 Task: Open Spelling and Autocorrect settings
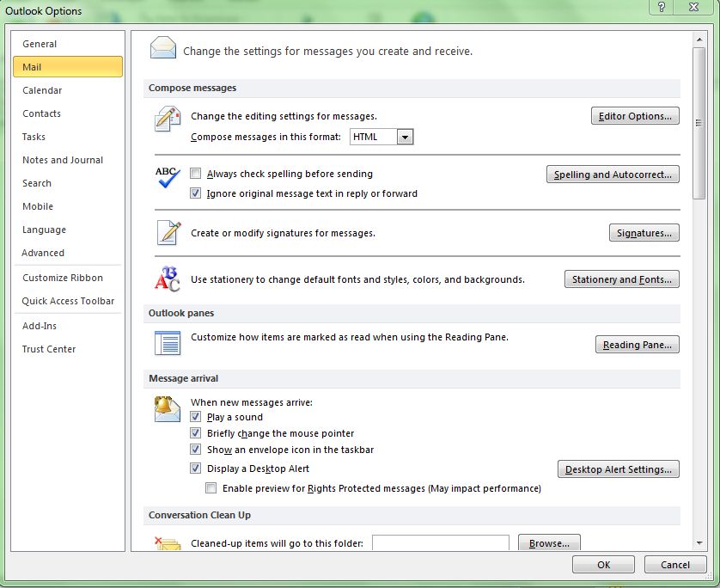613,175
